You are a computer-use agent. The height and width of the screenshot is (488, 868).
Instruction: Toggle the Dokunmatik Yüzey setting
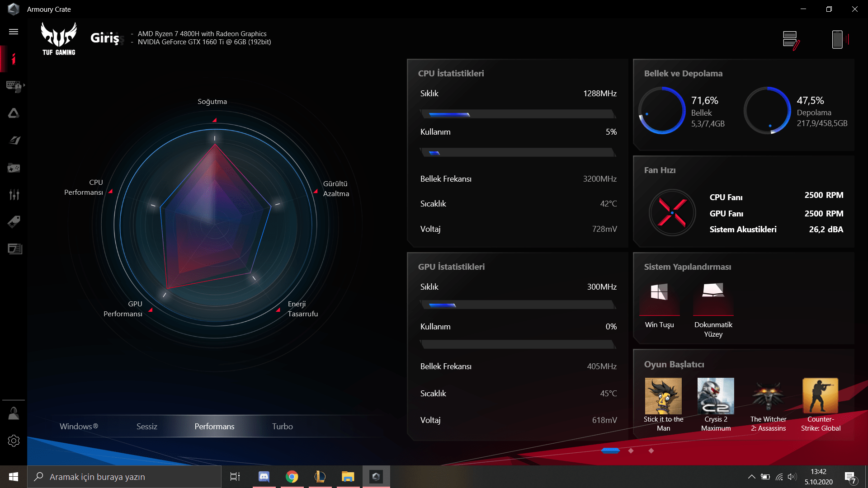[x=713, y=299]
